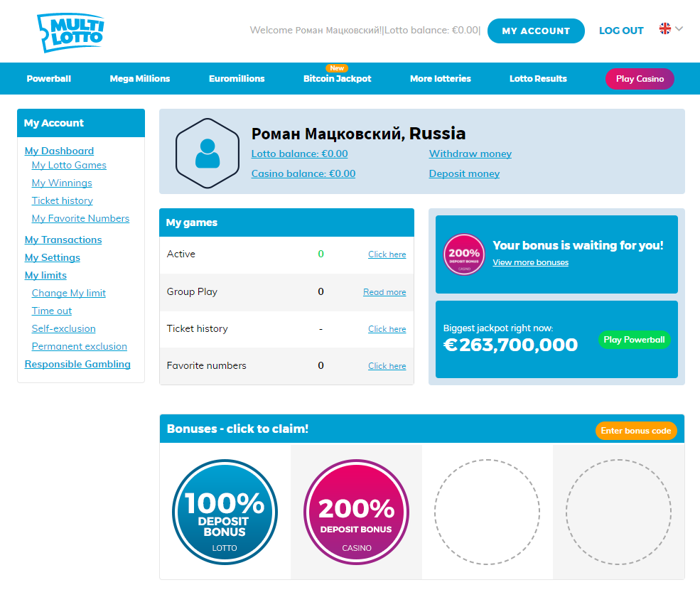Open My Settings link
This screenshot has height=607, width=700.
[x=52, y=258]
